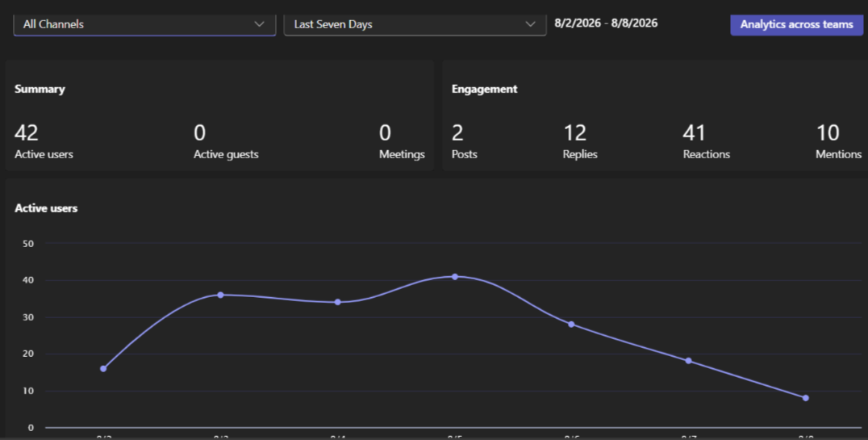Select the 8/8 data point on chart

pos(805,398)
